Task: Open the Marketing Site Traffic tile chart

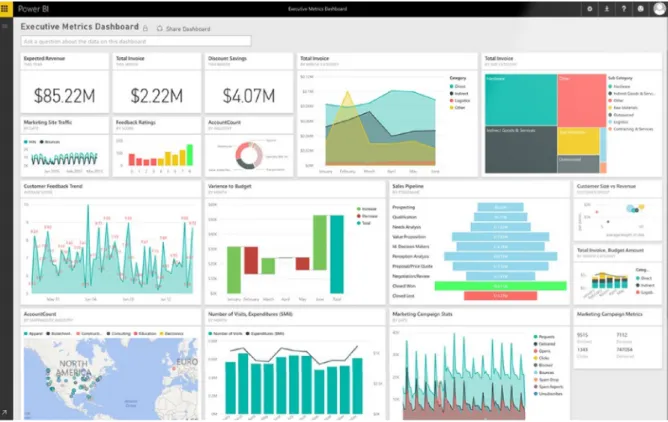Action: (64, 158)
